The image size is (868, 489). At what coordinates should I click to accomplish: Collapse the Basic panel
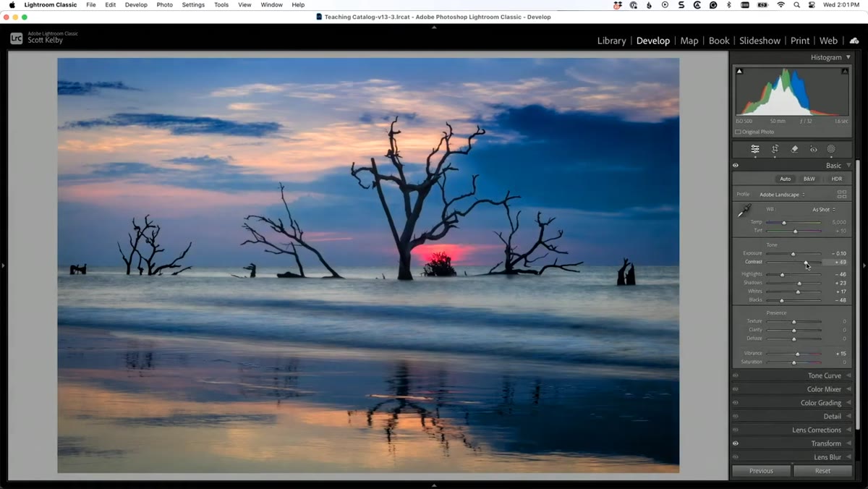coord(848,166)
